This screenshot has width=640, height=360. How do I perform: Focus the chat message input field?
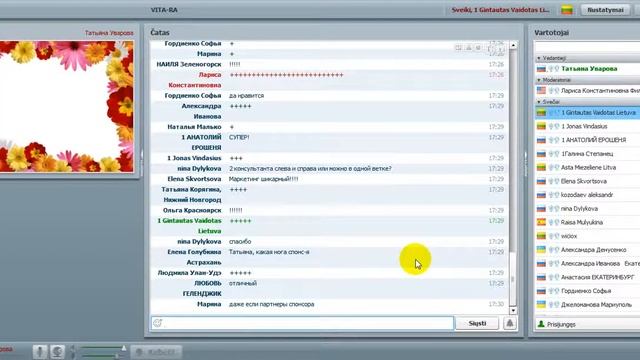coord(302,323)
